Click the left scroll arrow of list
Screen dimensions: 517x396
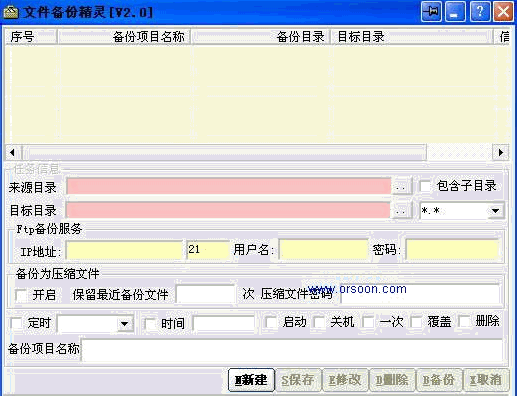(x=13, y=152)
